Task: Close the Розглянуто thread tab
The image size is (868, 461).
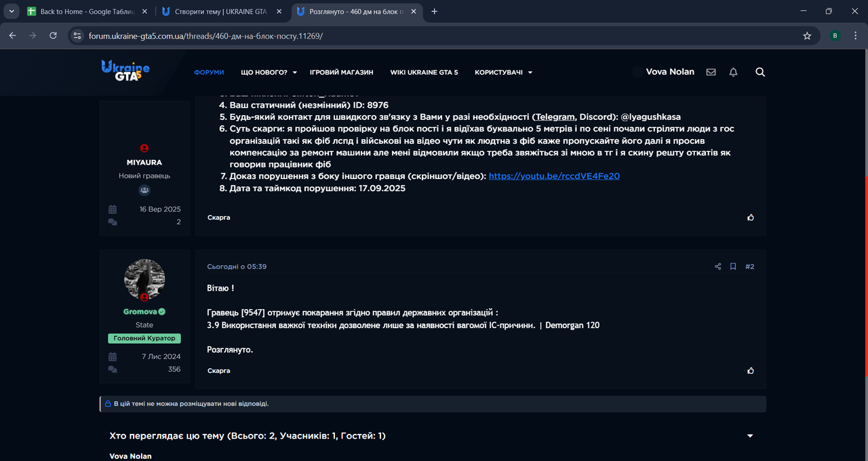Action: point(414,12)
